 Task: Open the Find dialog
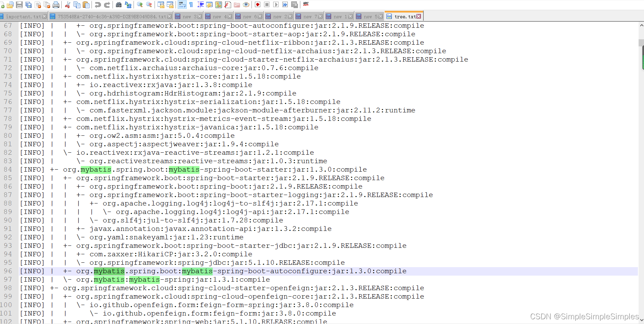tap(119, 5)
